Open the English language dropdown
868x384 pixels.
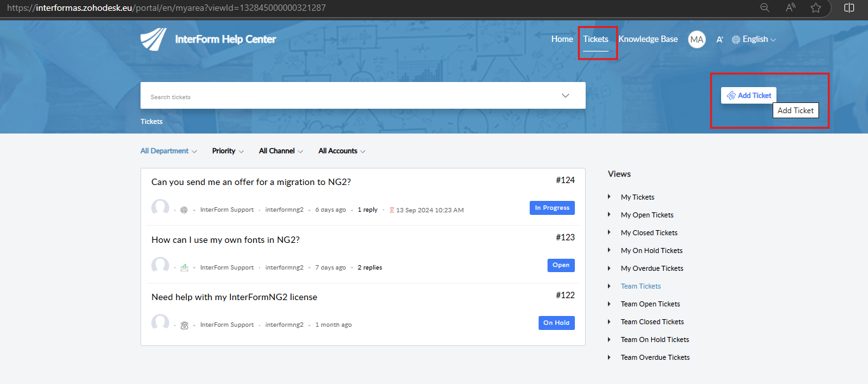click(x=759, y=39)
